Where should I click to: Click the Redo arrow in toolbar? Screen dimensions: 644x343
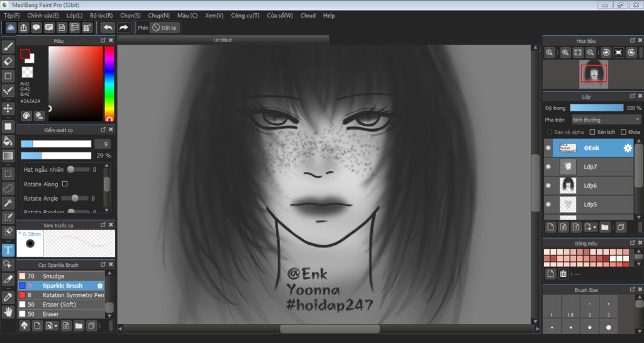[124, 28]
